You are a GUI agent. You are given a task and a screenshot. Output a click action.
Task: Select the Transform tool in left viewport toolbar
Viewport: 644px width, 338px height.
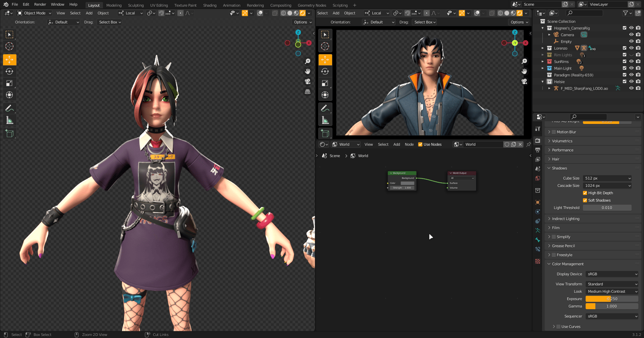point(9,95)
